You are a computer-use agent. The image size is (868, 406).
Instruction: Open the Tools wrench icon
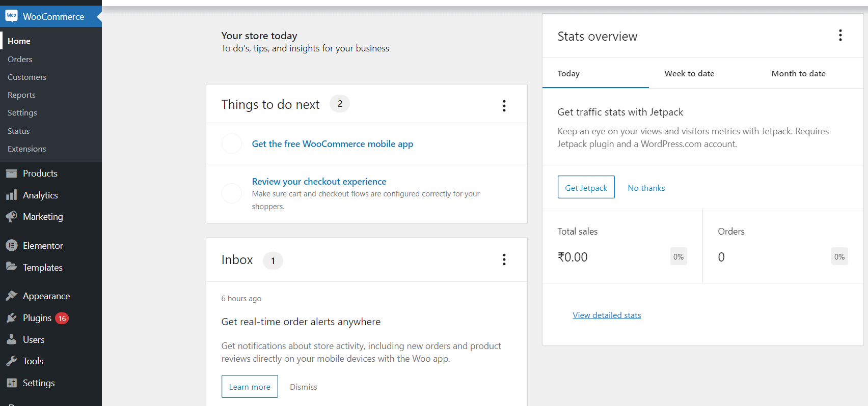point(11,361)
